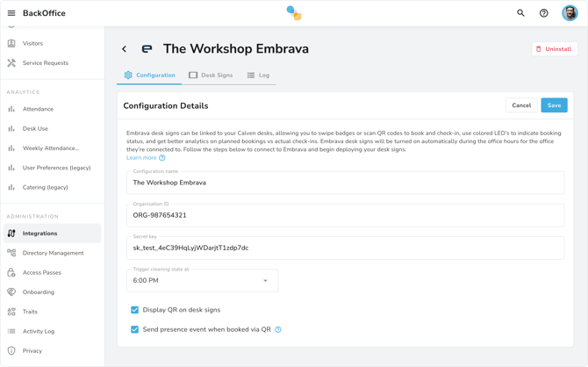Open Weekly Attendance analytics page
Viewport: 588px width, 367px height.
[x=52, y=148]
